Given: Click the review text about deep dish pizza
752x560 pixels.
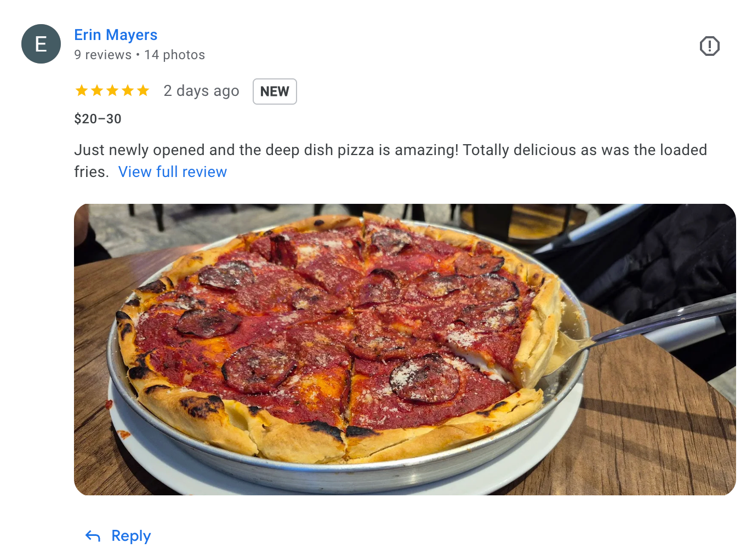Looking at the screenshot, I should tap(390, 161).
